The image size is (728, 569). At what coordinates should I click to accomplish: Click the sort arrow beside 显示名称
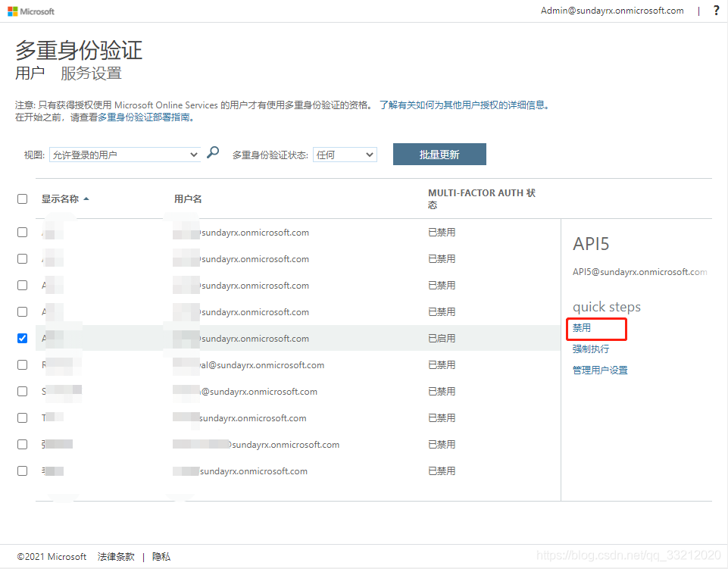(86, 199)
